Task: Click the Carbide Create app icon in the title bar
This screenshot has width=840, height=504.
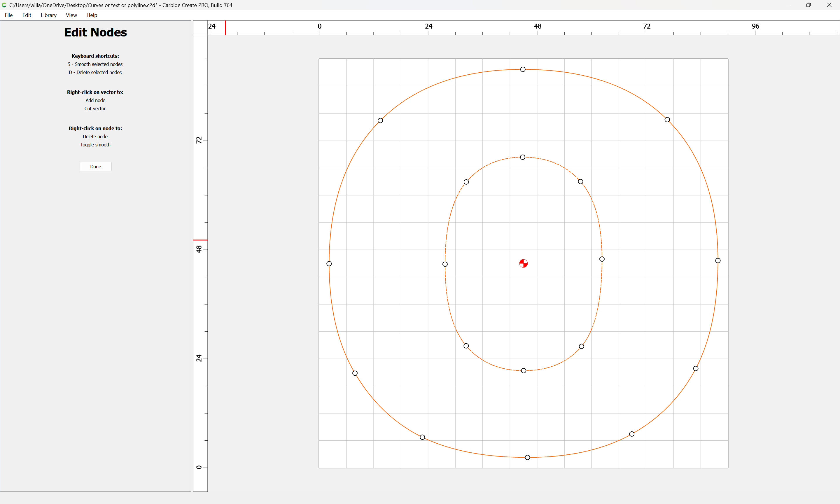Action: 4,5
